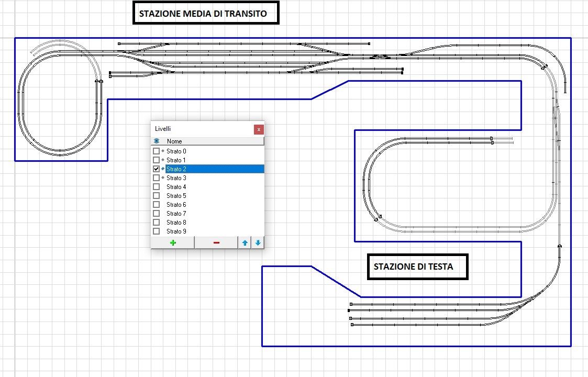This screenshot has height=377, width=588.
Task: Click the diamond marker beside Strato 1
Action: 163,160
